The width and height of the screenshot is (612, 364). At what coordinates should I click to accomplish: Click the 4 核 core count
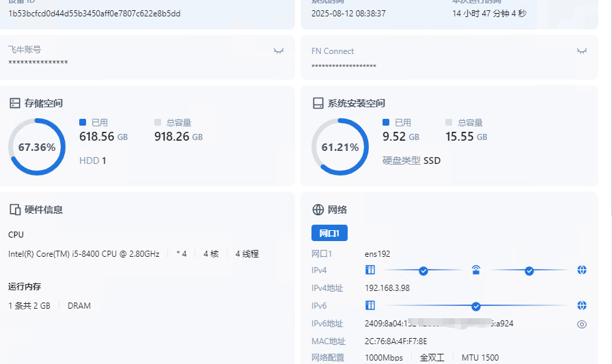(x=211, y=254)
